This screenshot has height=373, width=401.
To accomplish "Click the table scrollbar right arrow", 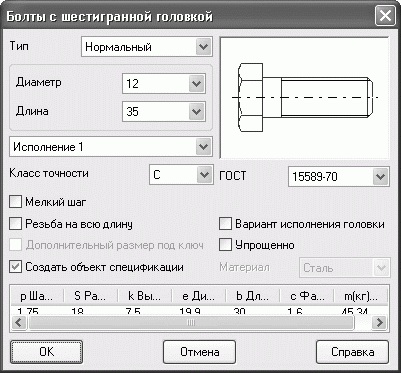I will pyautogui.click(x=379, y=322).
